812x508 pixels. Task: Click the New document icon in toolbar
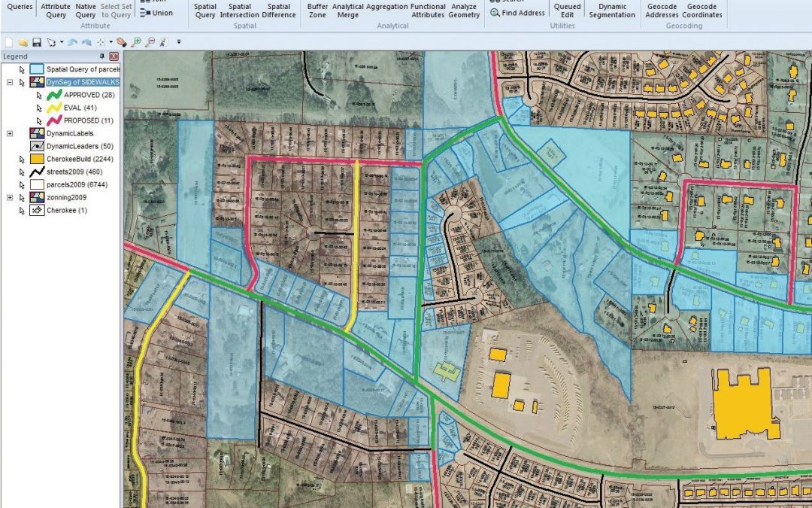coord(8,43)
